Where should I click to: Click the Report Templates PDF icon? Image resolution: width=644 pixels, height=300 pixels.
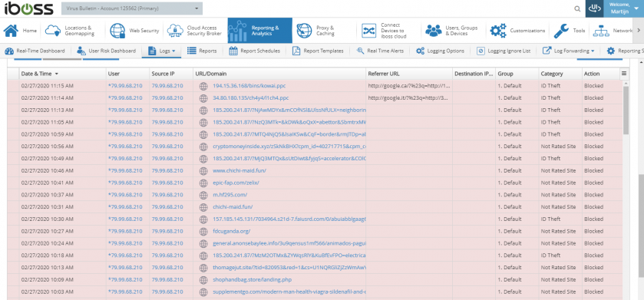click(x=296, y=51)
